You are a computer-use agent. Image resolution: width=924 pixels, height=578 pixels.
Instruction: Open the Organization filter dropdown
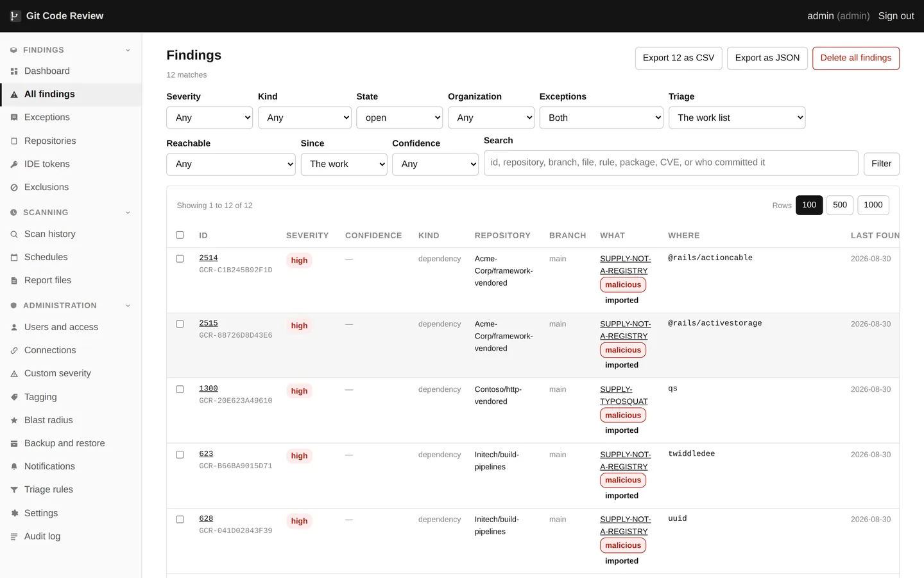[x=492, y=118]
